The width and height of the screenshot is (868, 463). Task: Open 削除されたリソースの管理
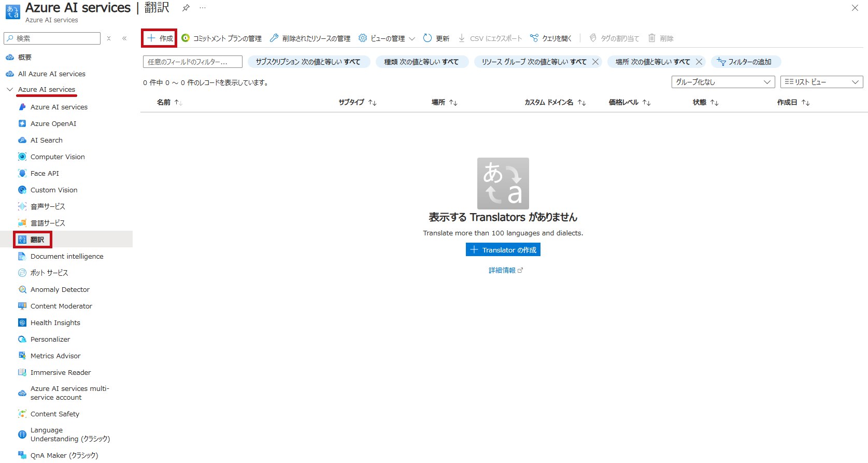(x=310, y=38)
